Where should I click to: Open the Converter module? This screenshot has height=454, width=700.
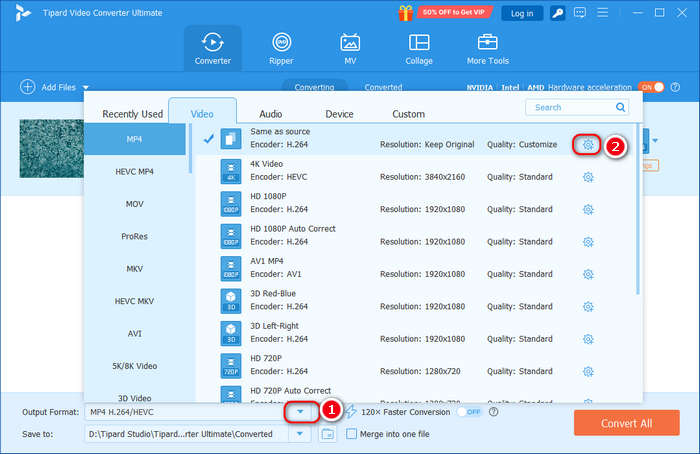(x=212, y=48)
